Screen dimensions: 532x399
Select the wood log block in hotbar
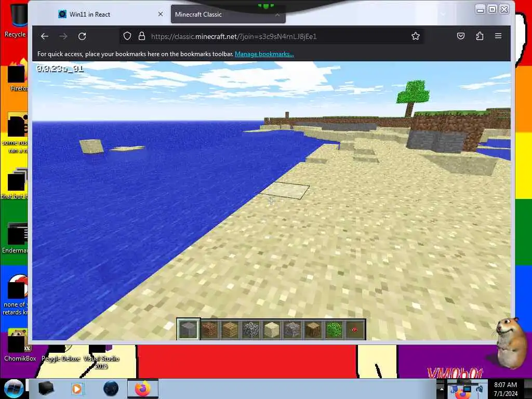(x=313, y=329)
